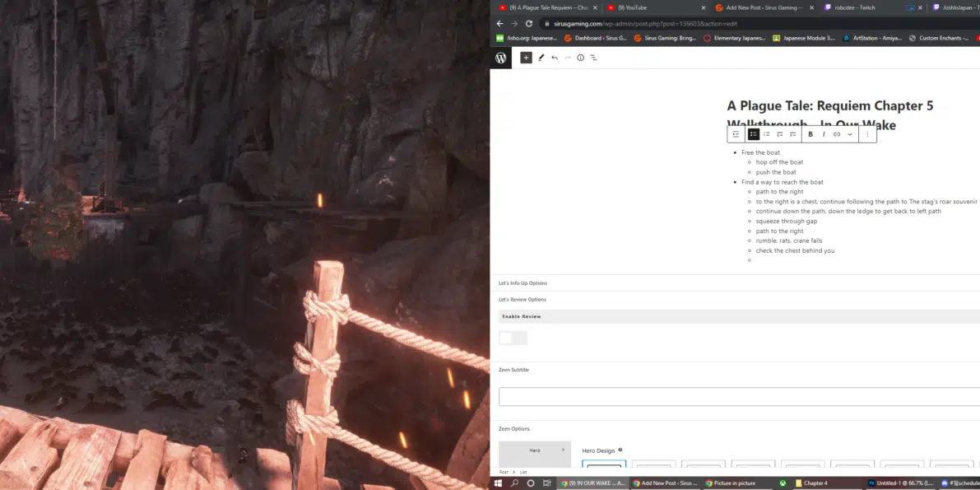This screenshot has height=490, width=980.
Task: Select the first Hero Design thumbnail
Action: [x=604, y=464]
